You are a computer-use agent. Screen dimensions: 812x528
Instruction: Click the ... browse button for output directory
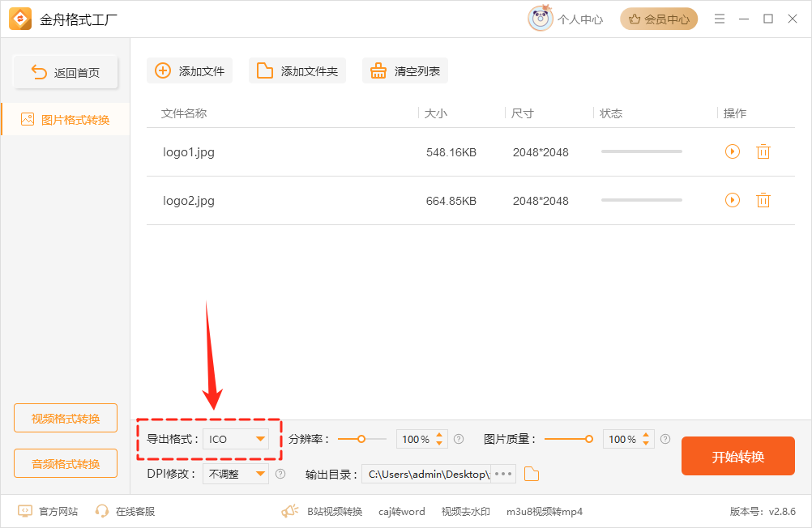503,474
